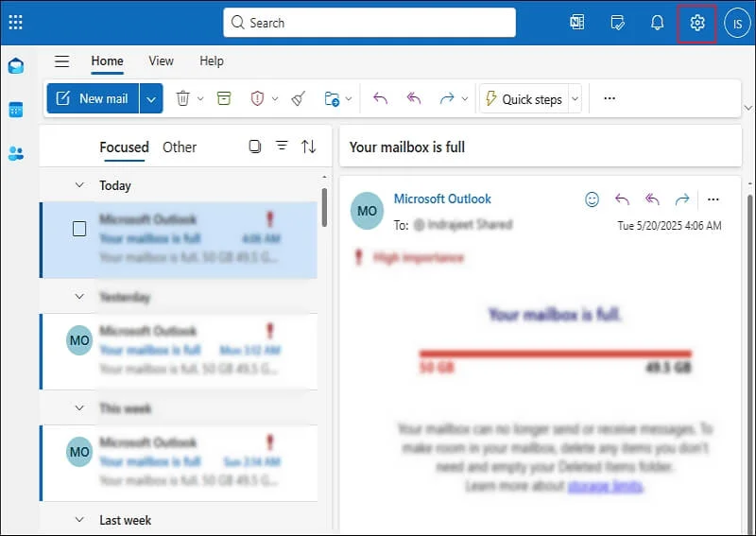The image size is (756, 536).
Task: Click the red mailbox storage bar
Action: click(555, 354)
